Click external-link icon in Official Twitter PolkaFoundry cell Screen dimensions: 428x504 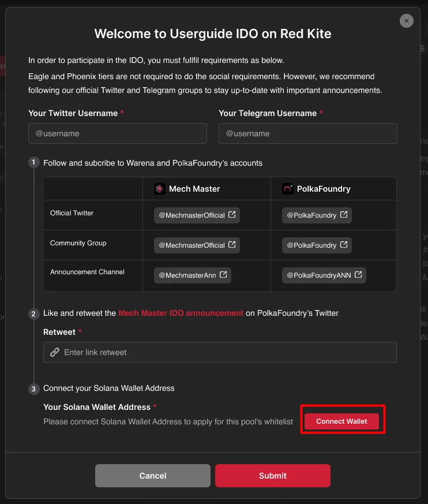click(344, 214)
